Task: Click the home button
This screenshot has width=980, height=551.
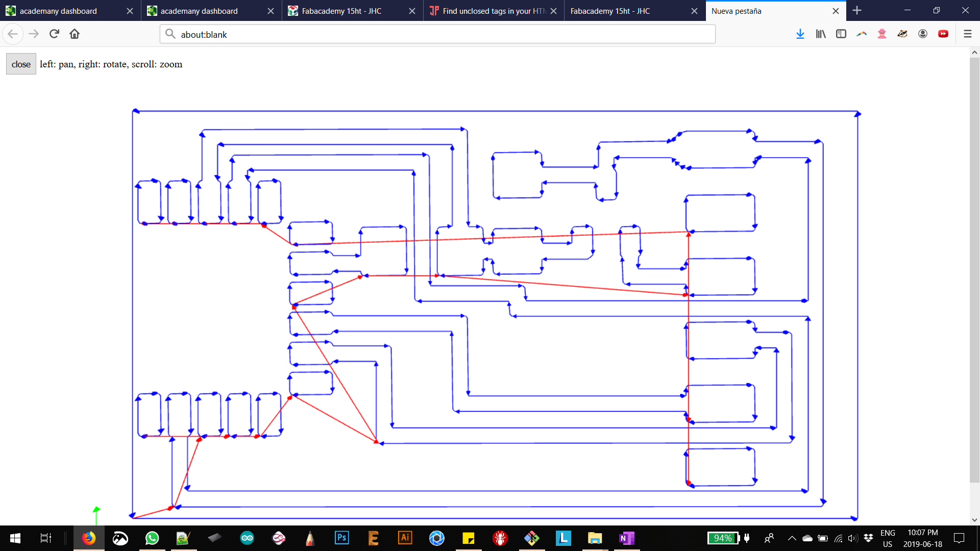Action: (75, 34)
